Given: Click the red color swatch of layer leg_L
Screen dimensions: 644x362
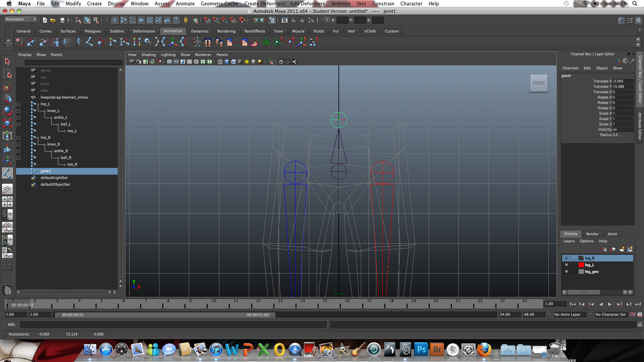Looking at the screenshot, I should tap(581, 265).
